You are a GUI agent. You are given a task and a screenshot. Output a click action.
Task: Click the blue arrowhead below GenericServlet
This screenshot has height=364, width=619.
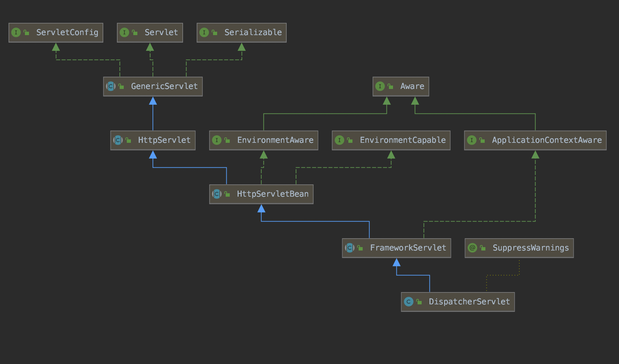pyautogui.click(x=153, y=101)
